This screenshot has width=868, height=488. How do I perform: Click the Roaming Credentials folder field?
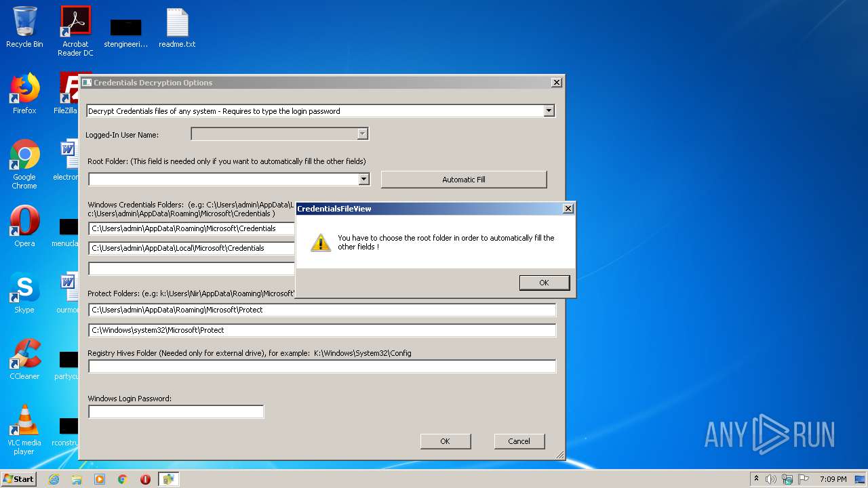click(192, 228)
